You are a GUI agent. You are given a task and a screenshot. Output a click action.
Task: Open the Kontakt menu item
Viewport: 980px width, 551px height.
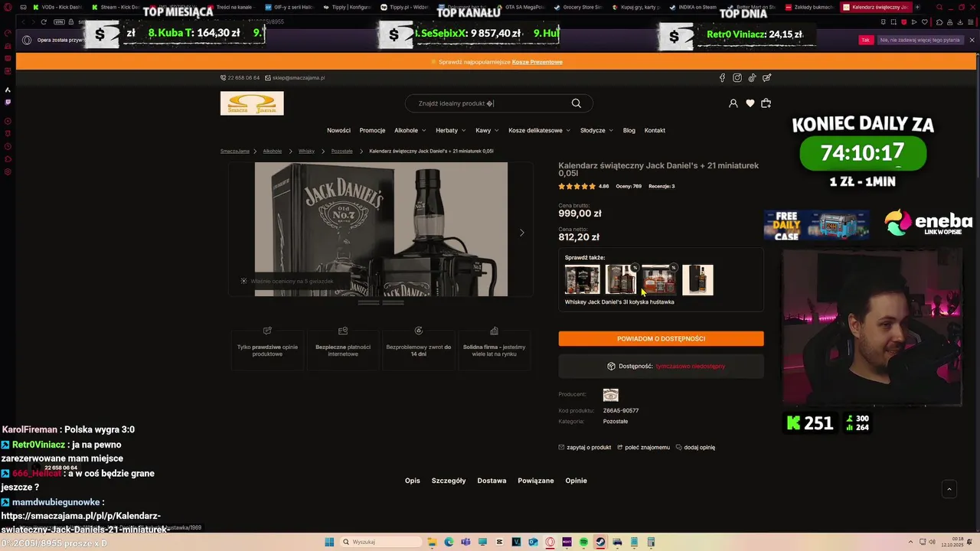pyautogui.click(x=655, y=130)
